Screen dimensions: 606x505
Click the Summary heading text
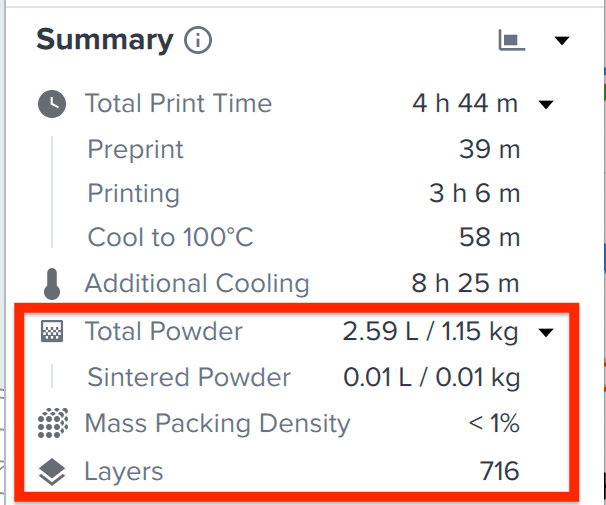(x=105, y=41)
